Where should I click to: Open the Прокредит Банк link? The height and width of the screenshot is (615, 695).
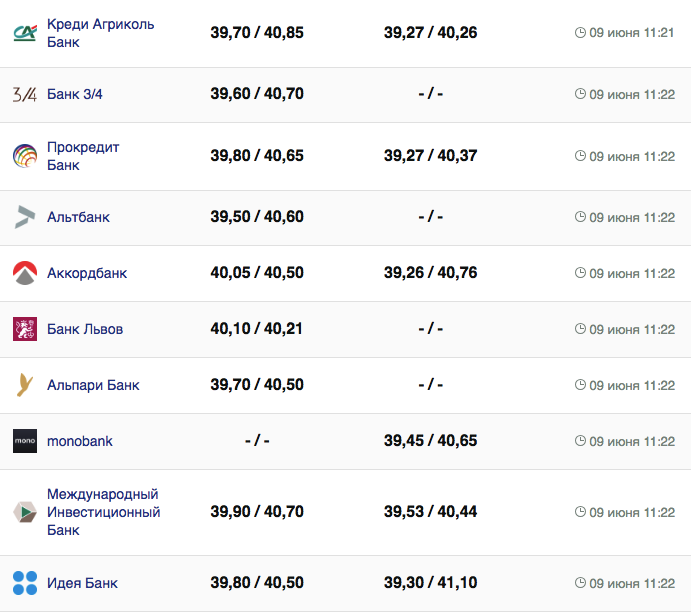(83, 156)
